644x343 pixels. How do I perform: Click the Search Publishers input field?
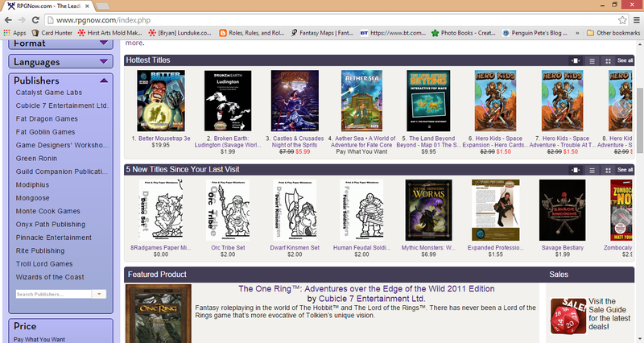click(x=54, y=294)
